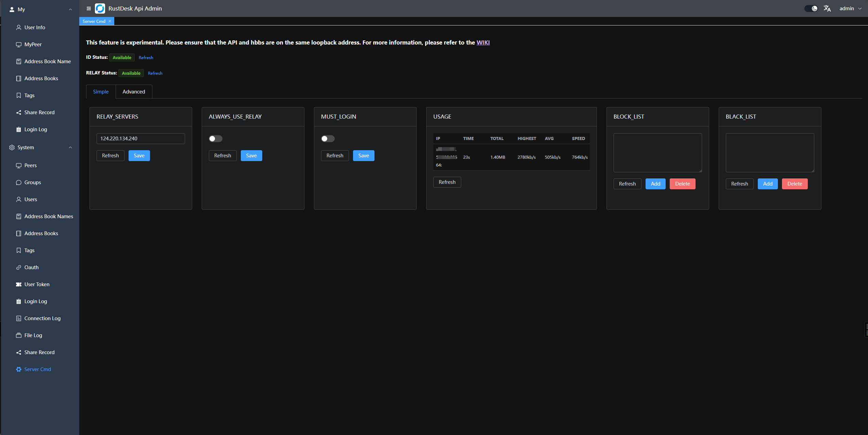This screenshot has height=435, width=868.
Task: Open Groups in System menu
Action: [32, 182]
